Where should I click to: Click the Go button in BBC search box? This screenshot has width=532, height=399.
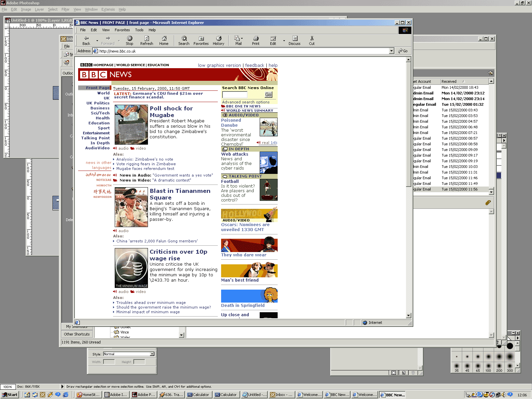coord(268,95)
